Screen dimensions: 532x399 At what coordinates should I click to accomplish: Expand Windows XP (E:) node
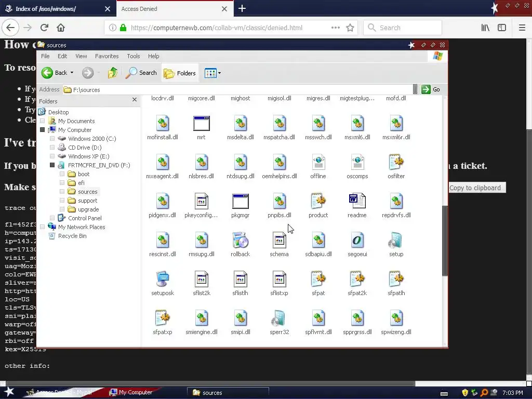(x=52, y=156)
